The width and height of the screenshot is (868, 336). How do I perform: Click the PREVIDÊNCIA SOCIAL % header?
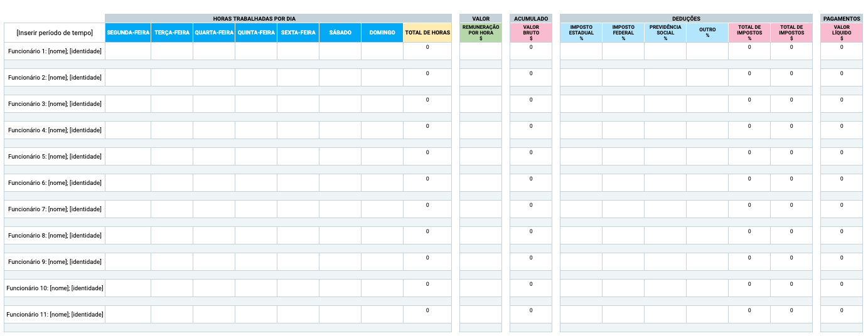click(x=665, y=33)
